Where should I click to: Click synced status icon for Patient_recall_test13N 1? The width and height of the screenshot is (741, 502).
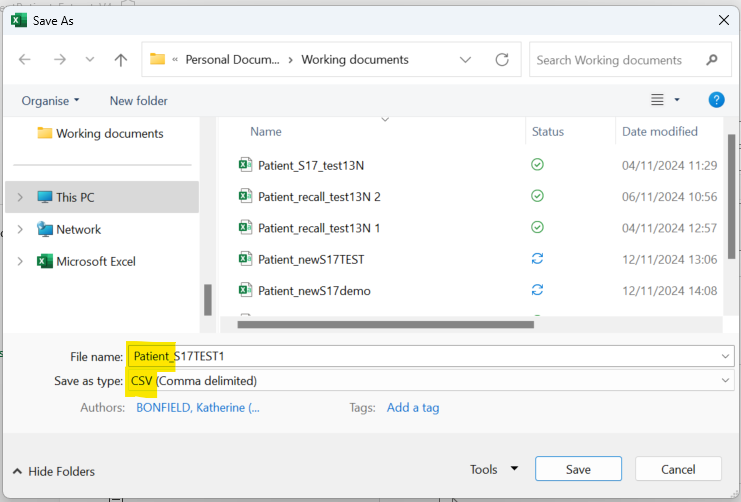[537, 227]
